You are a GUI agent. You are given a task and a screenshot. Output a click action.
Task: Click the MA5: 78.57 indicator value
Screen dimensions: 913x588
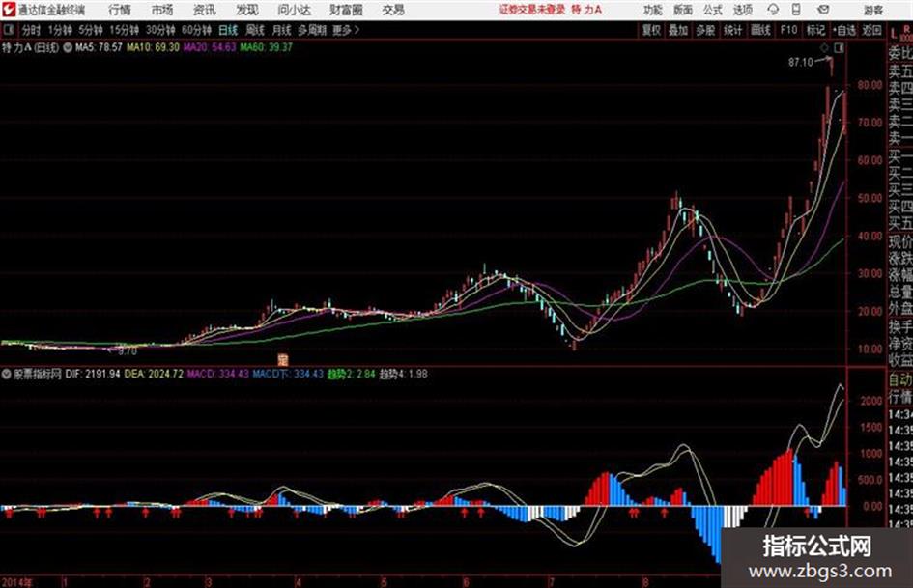99,47
